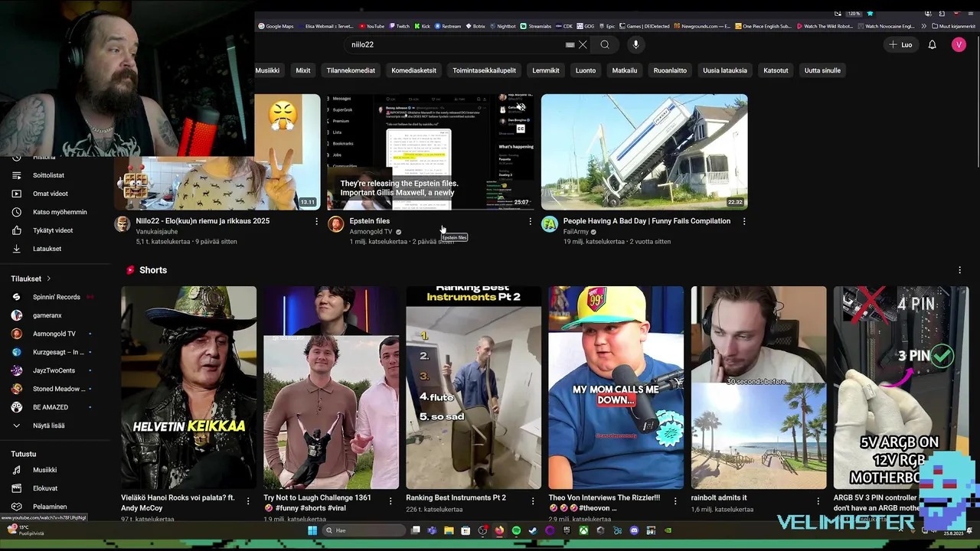Open the account avatar menu
This screenshot has width=980, height=551.
click(x=959, y=44)
